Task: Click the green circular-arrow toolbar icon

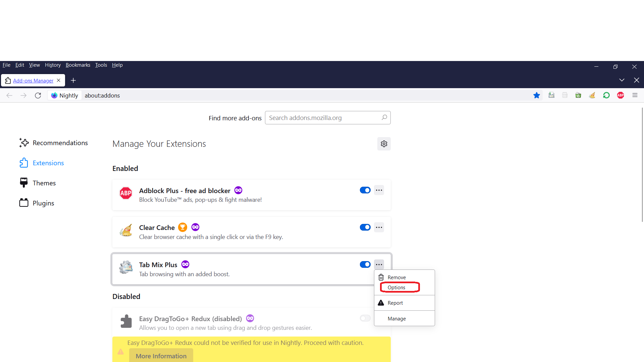Action: tap(606, 96)
